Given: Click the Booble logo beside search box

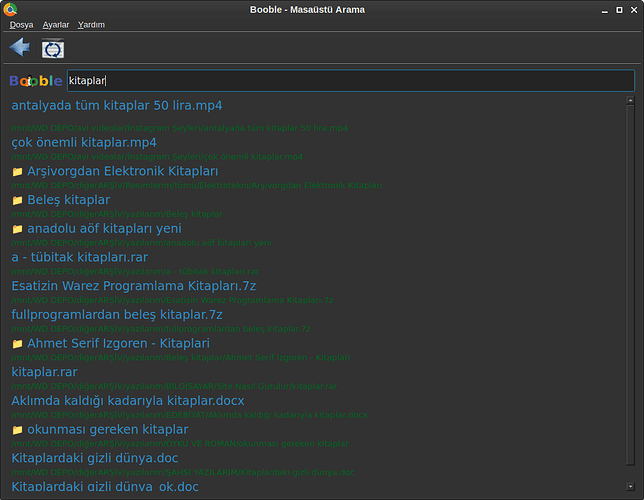Looking at the screenshot, I should [36, 81].
